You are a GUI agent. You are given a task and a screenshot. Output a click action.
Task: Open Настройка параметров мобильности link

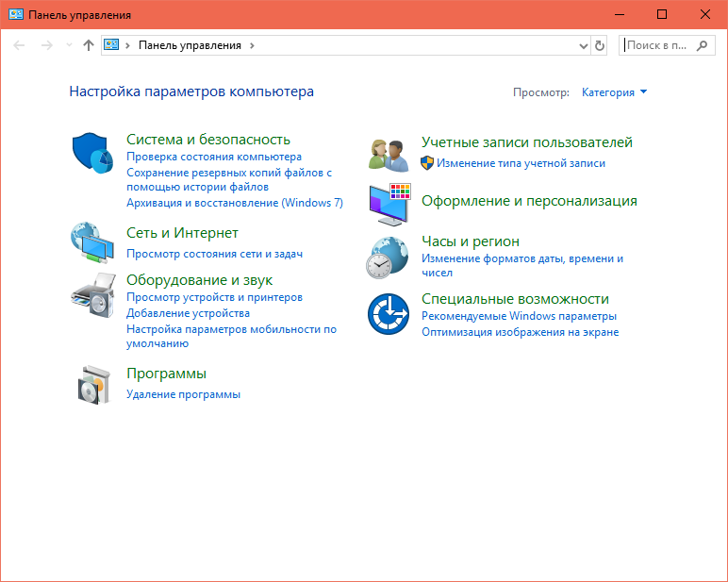coord(232,337)
